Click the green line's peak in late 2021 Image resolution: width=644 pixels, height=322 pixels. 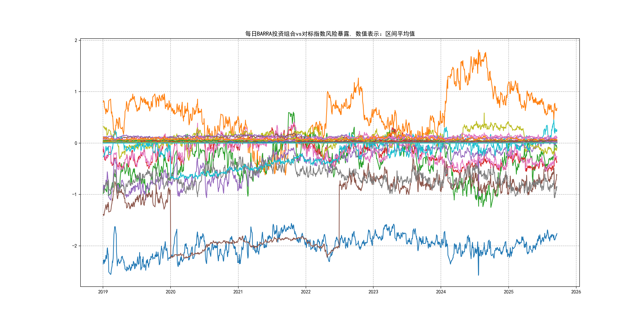tap(293, 113)
